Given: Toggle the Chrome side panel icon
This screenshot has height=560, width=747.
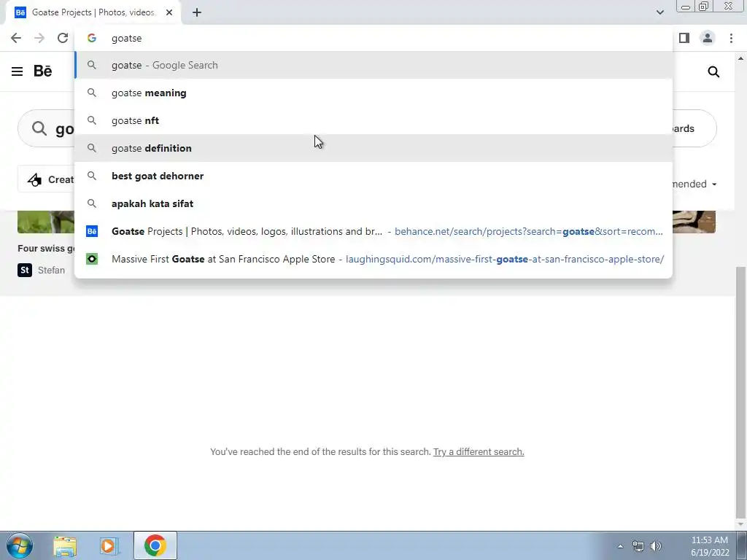Looking at the screenshot, I should click(684, 38).
